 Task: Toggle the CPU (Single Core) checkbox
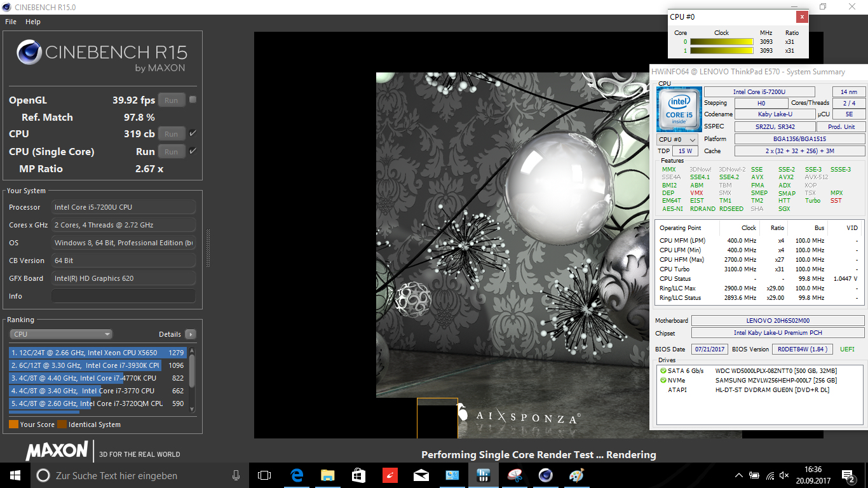click(193, 151)
